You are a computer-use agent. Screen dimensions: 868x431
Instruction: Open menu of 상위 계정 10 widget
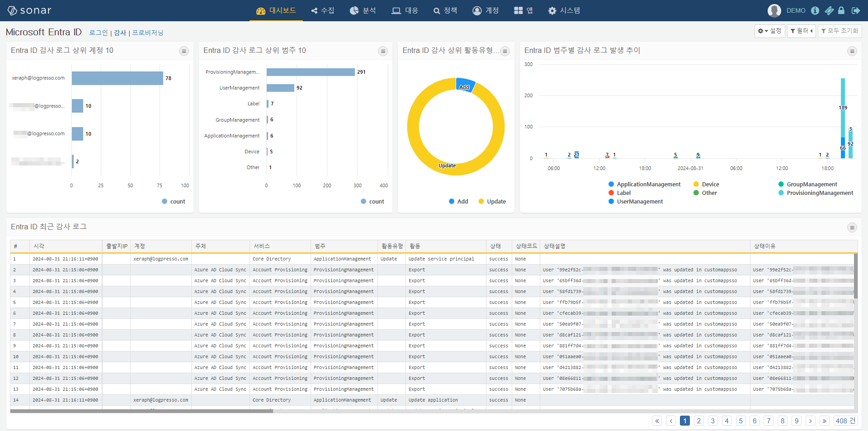click(x=184, y=51)
